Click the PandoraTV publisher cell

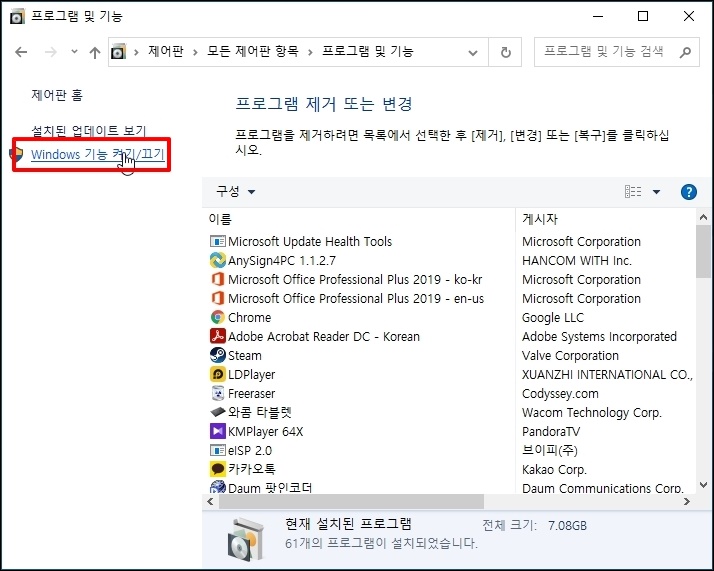coord(551,432)
